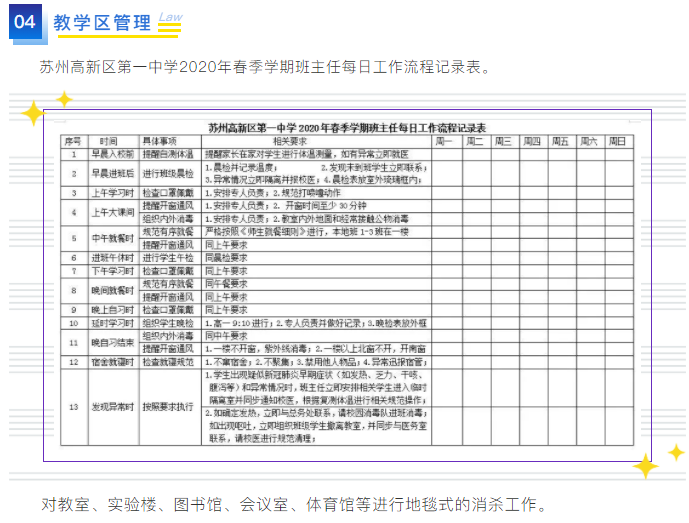The height and width of the screenshot is (523, 689).
Task: Click the 周四 column header
Action: 532,142
